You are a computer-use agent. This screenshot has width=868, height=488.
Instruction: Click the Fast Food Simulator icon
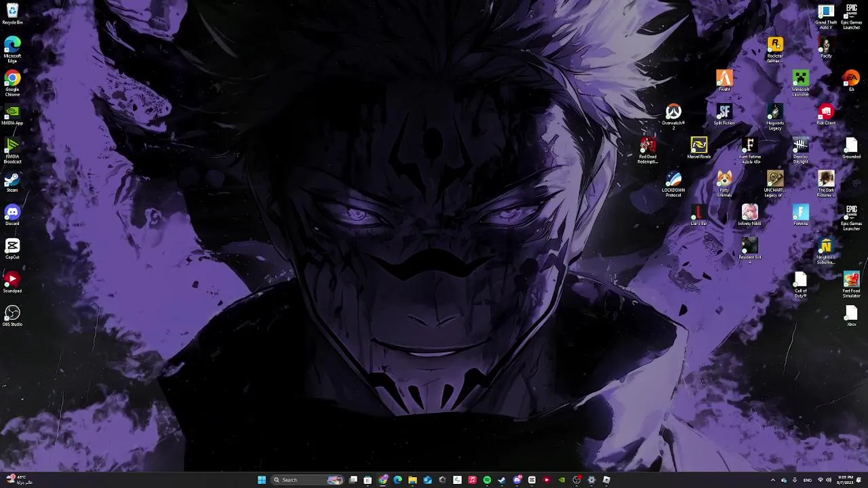click(852, 285)
